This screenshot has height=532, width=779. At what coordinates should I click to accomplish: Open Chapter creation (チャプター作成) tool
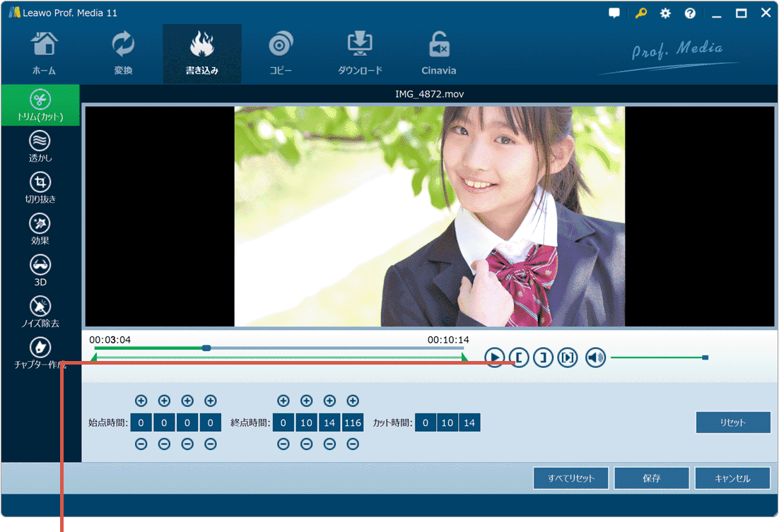point(40,353)
